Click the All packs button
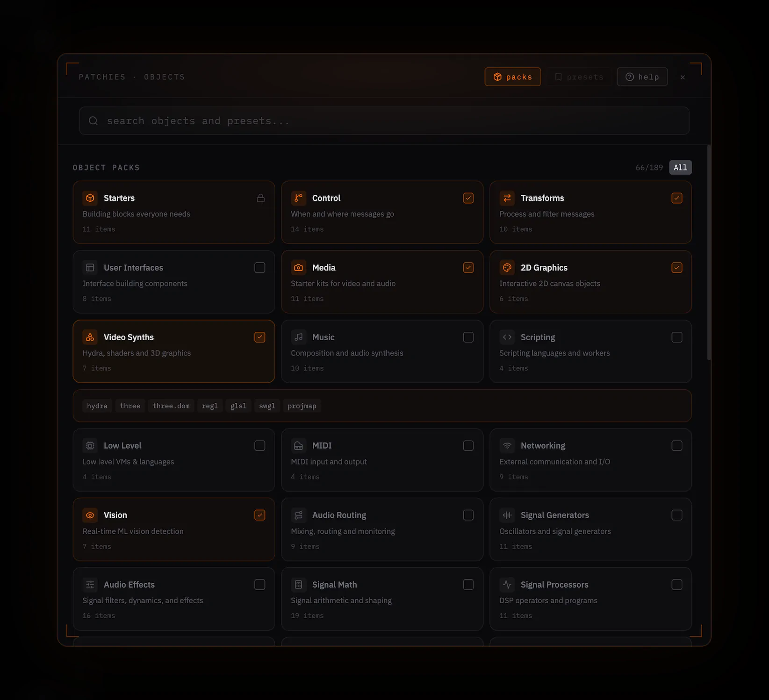Image resolution: width=769 pixels, height=700 pixels. point(680,167)
